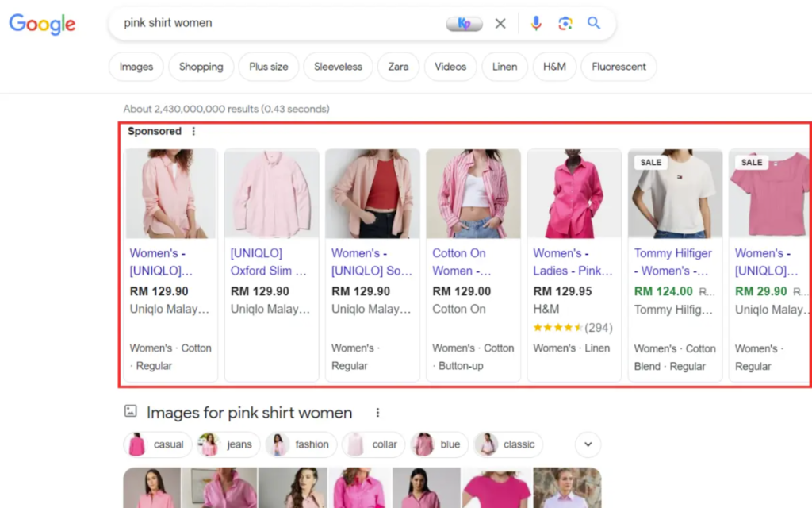Open the Tommy Hilfiger Women's product link

pos(673,262)
